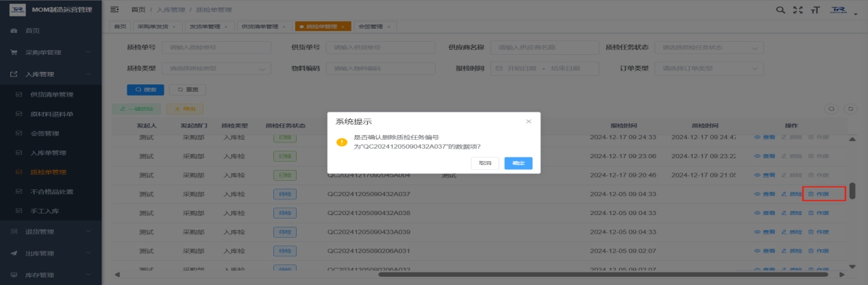This screenshot has height=285, width=868.
Task: Expand 出库管理 sidebar menu
Action: click(51, 253)
